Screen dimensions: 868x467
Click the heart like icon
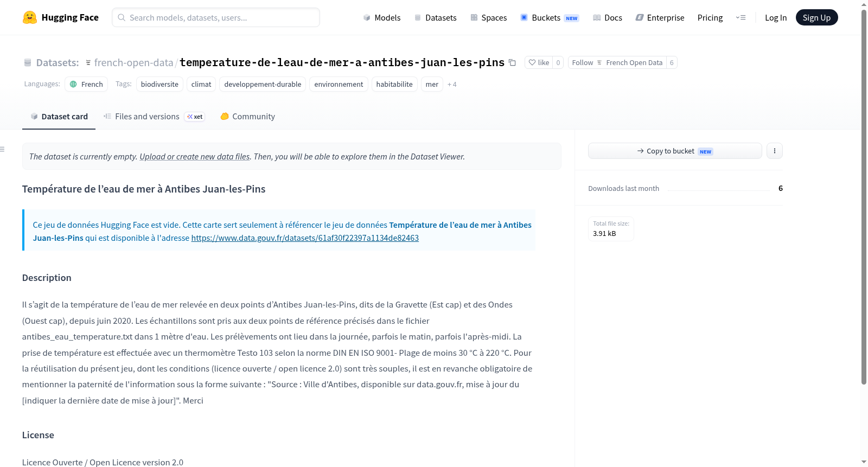pos(532,62)
